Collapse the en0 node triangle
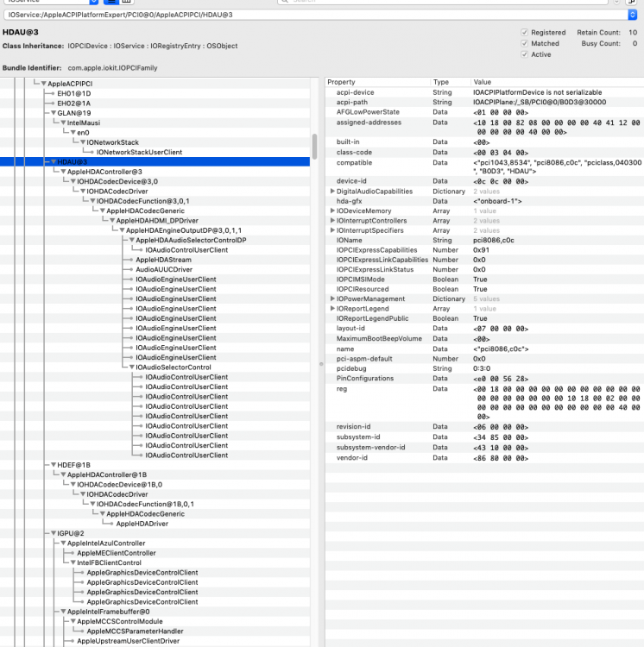This screenshot has width=644, height=647. (x=73, y=133)
